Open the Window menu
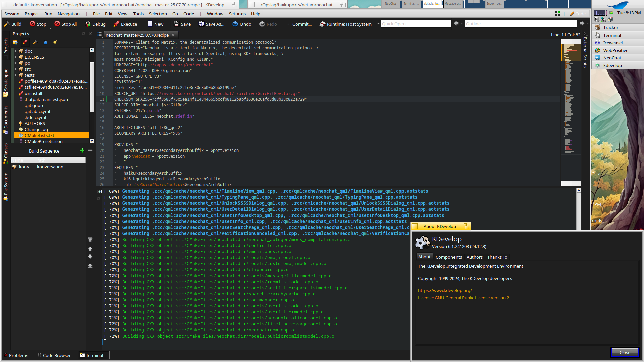 pos(215,14)
